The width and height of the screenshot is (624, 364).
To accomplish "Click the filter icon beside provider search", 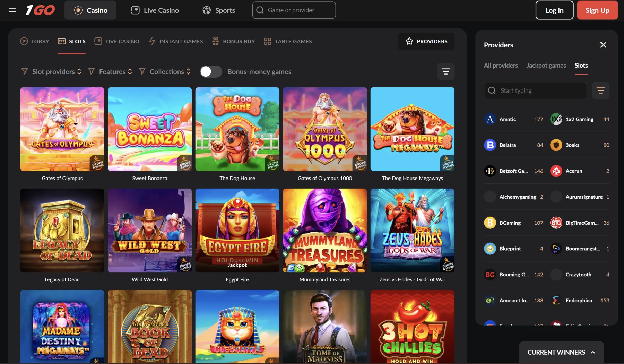I will coord(600,90).
